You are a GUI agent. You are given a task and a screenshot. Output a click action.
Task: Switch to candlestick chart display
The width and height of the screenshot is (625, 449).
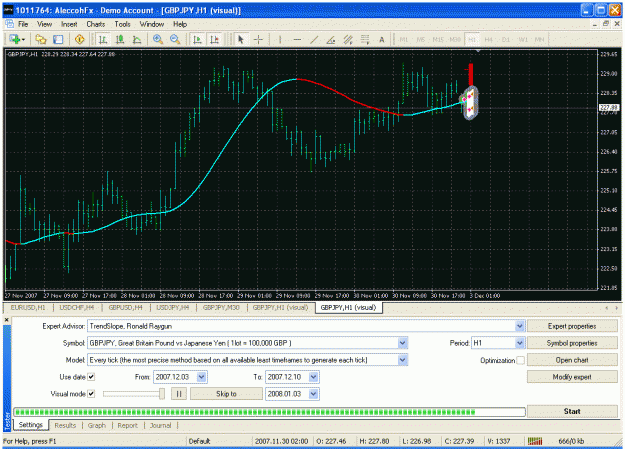pyautogui.click(x=120, y=39)
